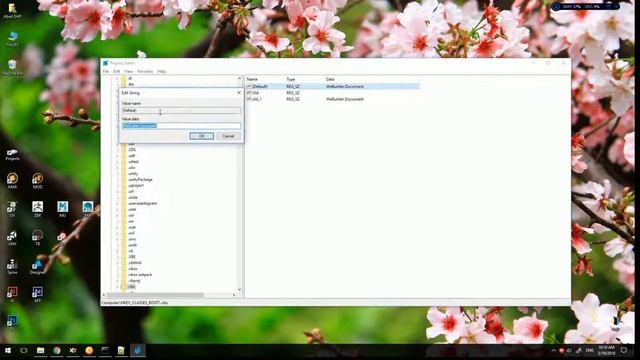The width and height of the screenshot is (640, 360).
Task: Click the horizontal scrollbar right arrow
Action: [234, 295]
